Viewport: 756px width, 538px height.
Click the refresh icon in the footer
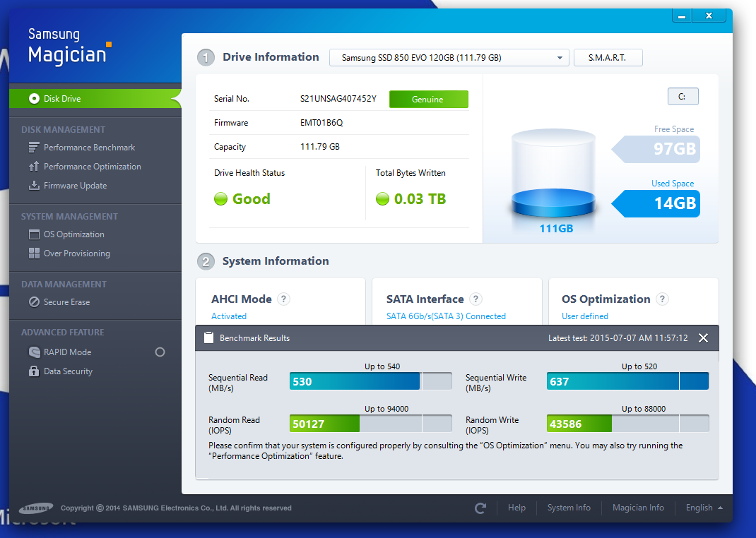480,508
